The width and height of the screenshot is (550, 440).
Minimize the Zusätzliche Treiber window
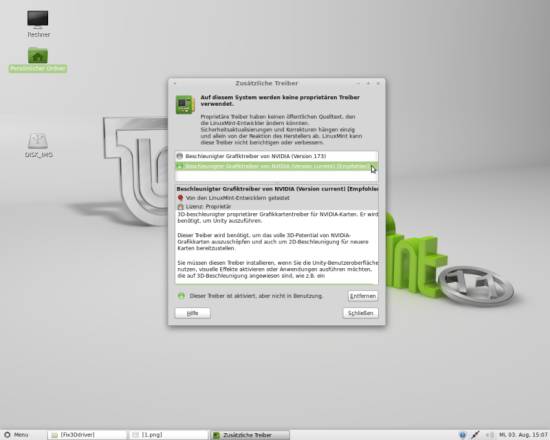click(358, 83)
